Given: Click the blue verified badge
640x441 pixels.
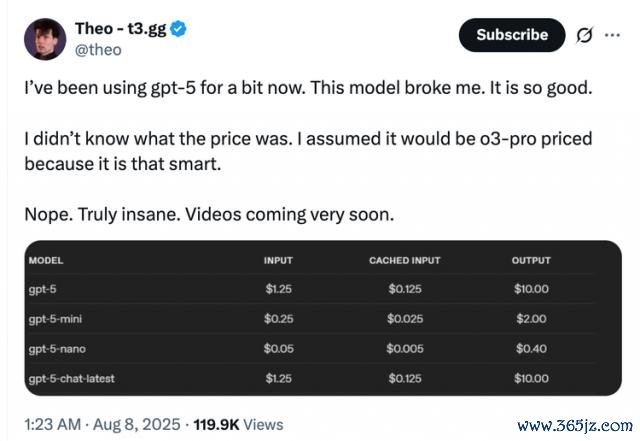Looking at the screenshot, I should pos(178,29).
